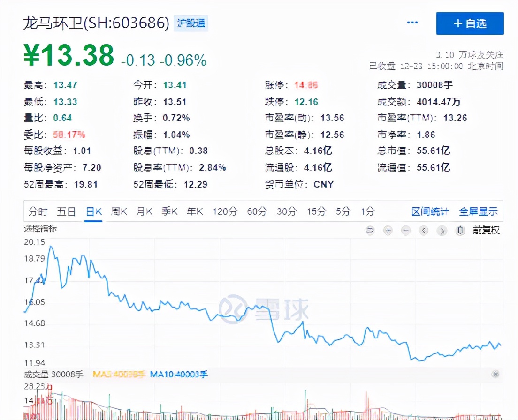Image resolution: width=518 pixels, height=420 pixels.
Task: Click 股息率(TTM) value 2.84%
Action: pyautogui.click(x=213, y=168)
